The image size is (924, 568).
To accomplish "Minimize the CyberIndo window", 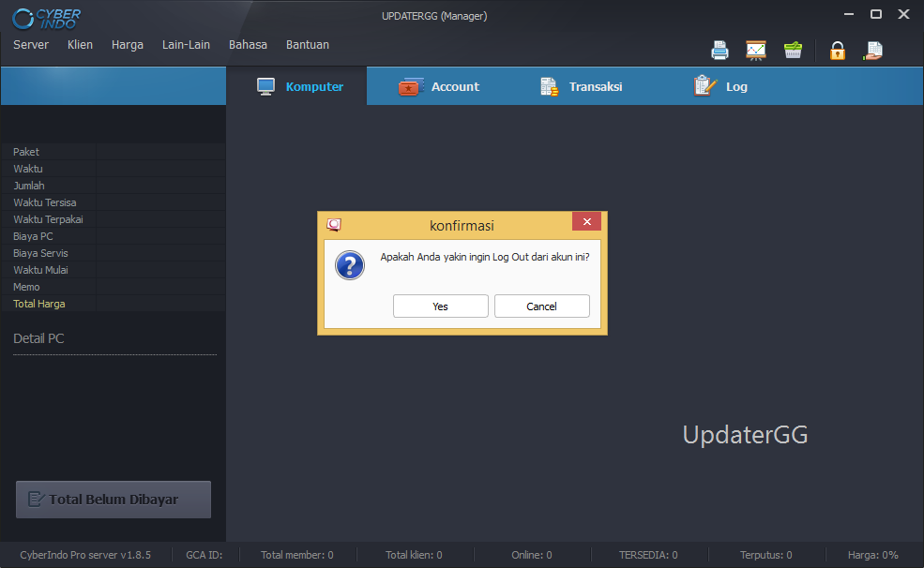I will (x=849, y=14).
